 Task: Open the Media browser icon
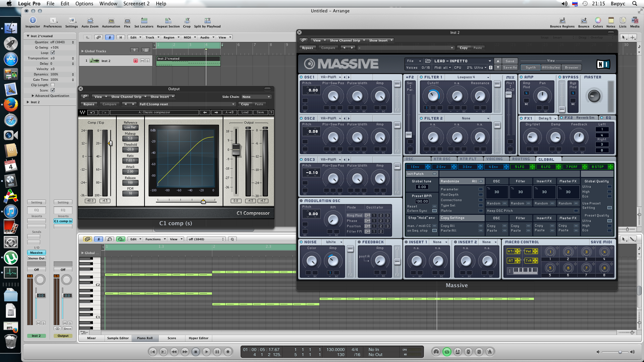(x=635, y=21)
